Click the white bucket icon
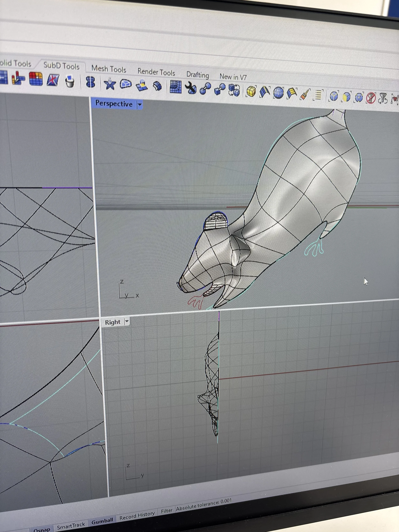 pyautogui.click(x=70, y=82)
